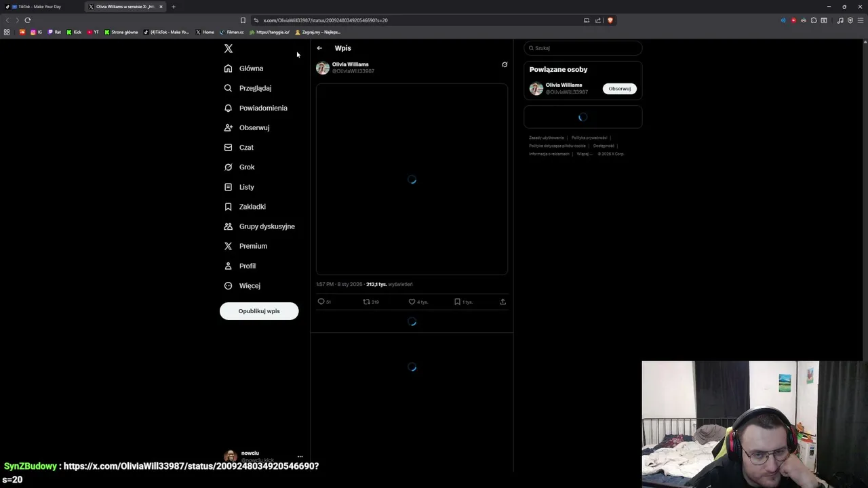Click the Szukaj search field
This screenshot has width=868, height=488.
pos(583,48)
